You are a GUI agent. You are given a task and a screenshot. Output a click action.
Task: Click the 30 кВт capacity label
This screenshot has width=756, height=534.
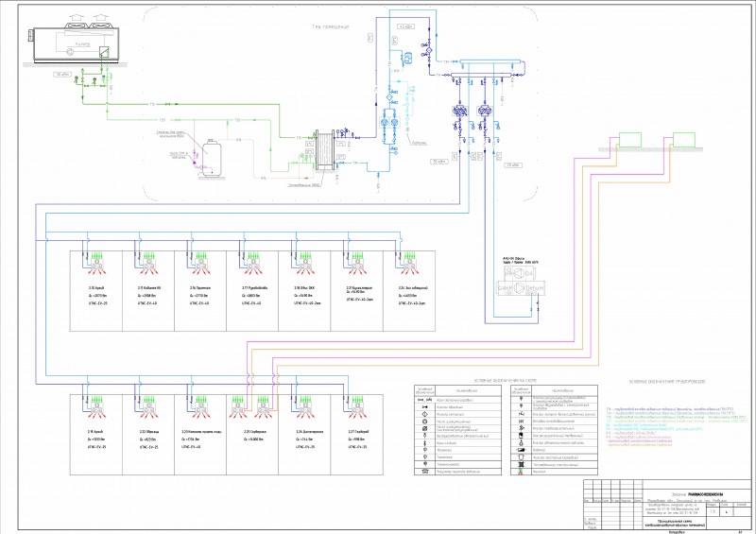(x=439, y=161)
